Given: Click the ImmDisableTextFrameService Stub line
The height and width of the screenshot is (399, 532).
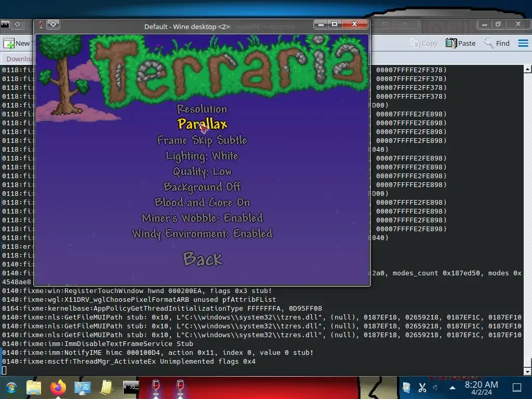Looking at the screenshot, I should coord(97,344).
